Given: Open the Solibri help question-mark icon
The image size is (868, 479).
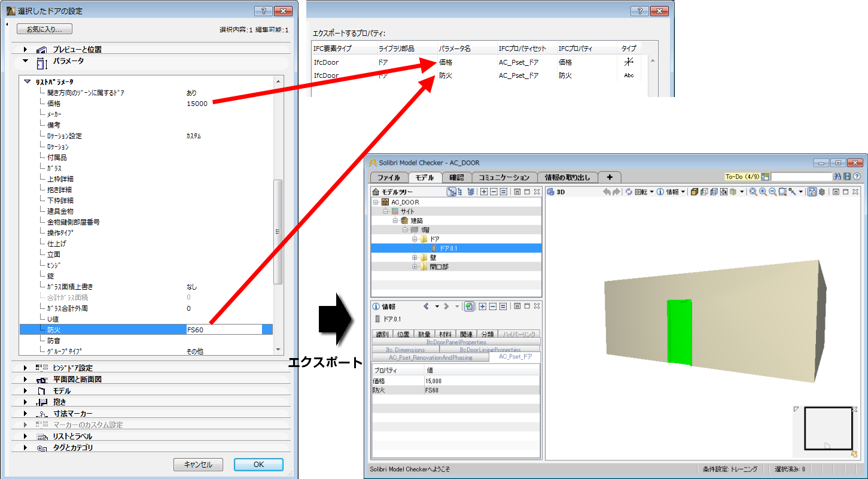Looking at the screenshot, I should pyautogui.click(x=857, y=177).
